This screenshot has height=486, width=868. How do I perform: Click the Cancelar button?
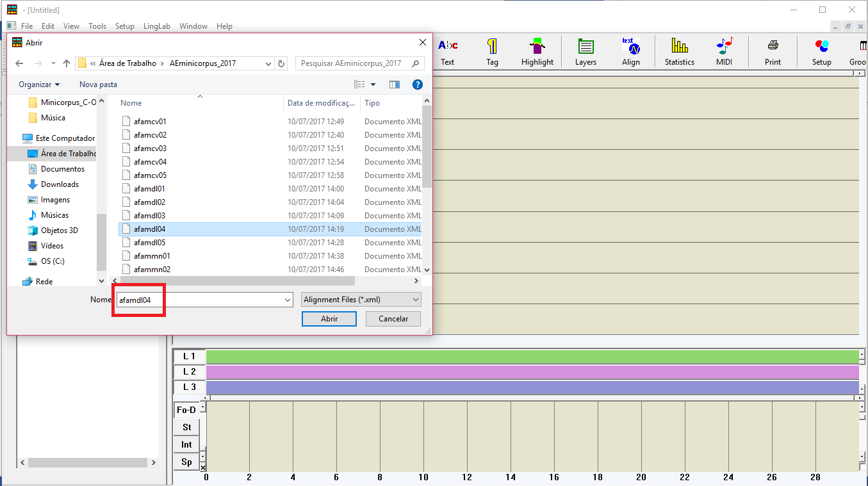pos(393,319)
